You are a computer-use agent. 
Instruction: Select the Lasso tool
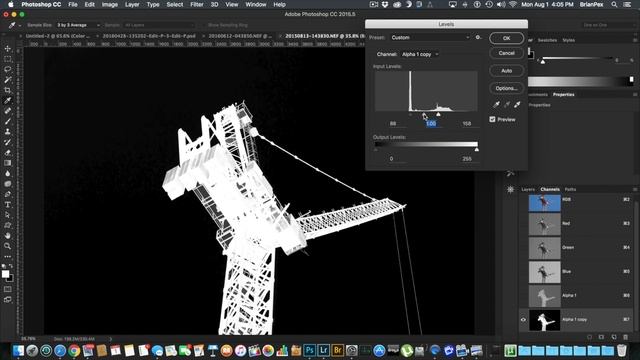click(x=8, y=69)
